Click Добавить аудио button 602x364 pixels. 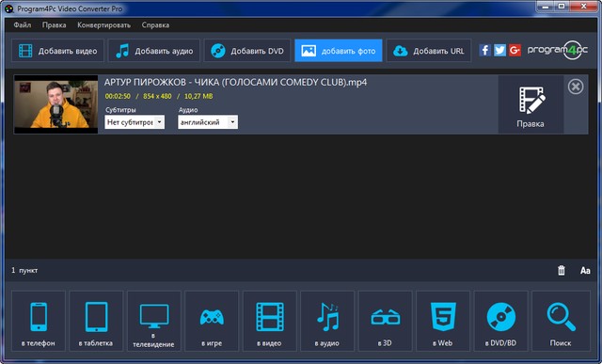click(x=154, y=50)
